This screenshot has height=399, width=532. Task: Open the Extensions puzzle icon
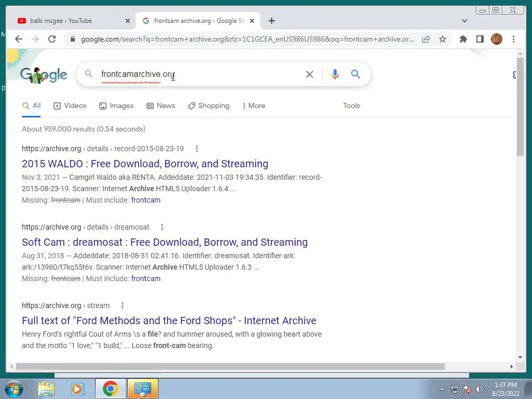(x=463, y=39)
